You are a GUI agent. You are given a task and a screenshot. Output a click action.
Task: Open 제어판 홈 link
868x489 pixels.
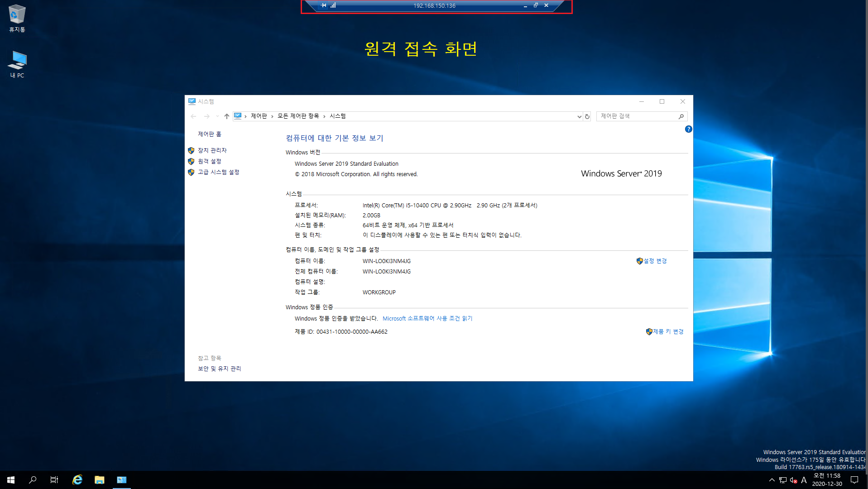(210, 134)
